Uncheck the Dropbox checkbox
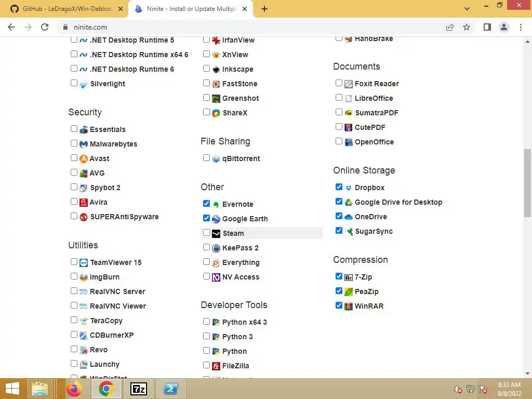Screen dimensions: 532x399 339,187
